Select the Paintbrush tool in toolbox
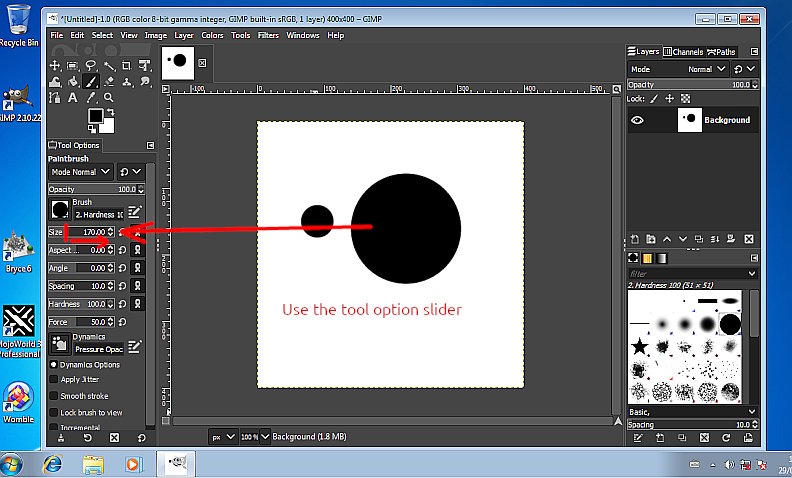Viewport: 792px width, 478px height. click(x=91, y=81)
